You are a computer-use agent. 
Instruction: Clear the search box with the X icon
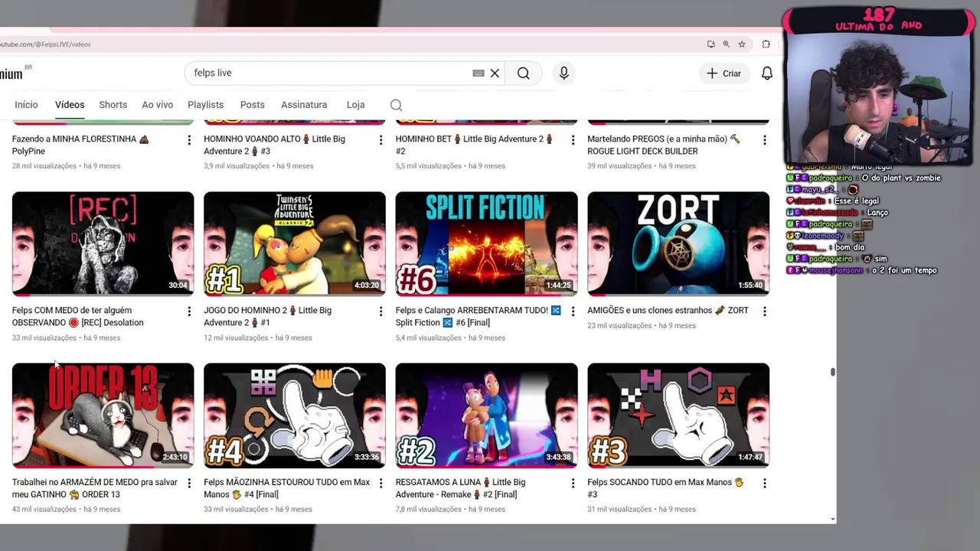(495, 73)
